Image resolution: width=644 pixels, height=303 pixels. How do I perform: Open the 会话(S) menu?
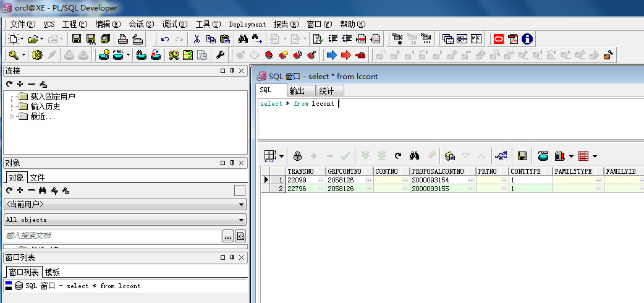pyautogui.click(x=142, y=24)
